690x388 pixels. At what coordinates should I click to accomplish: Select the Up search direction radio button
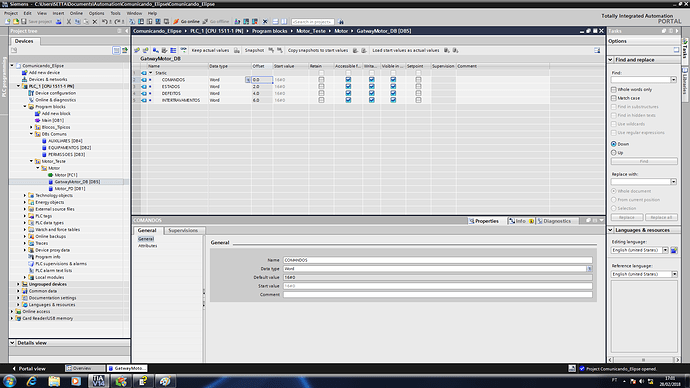613,153
